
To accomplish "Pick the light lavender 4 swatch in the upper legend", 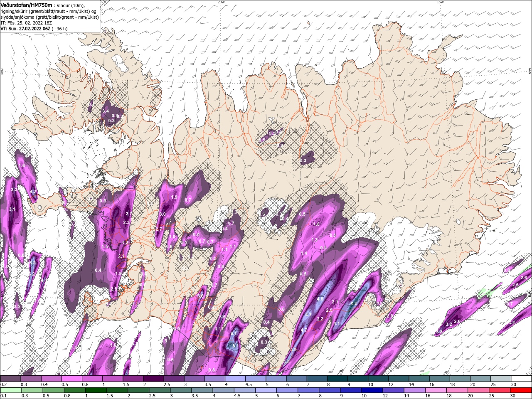I will 235,379.
